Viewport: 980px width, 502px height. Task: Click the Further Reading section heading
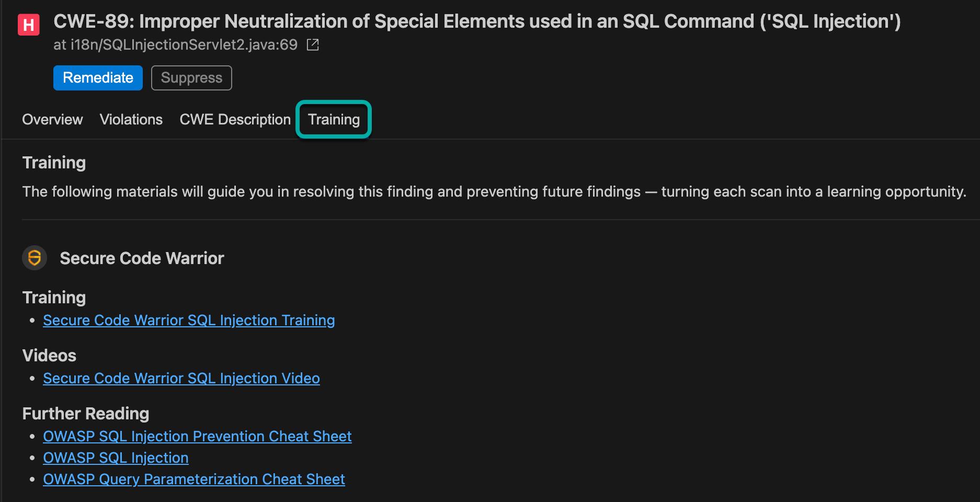pos(86,414)
